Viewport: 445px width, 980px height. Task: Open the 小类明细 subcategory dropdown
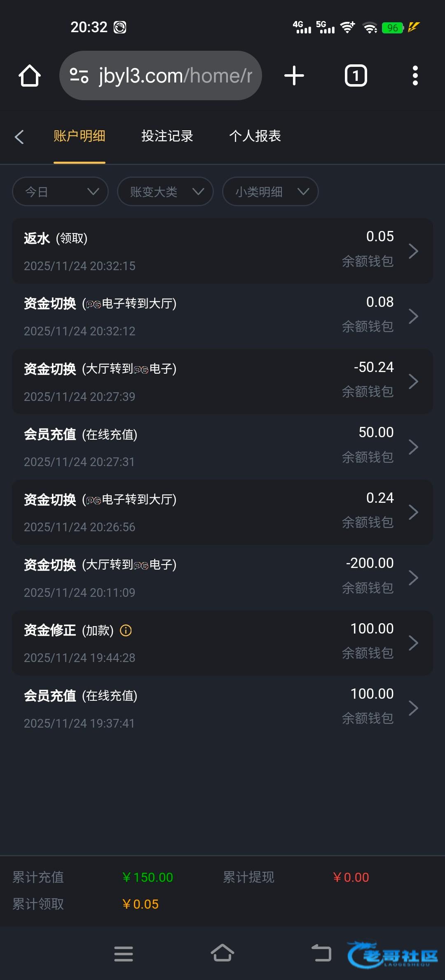pos(270,191)
